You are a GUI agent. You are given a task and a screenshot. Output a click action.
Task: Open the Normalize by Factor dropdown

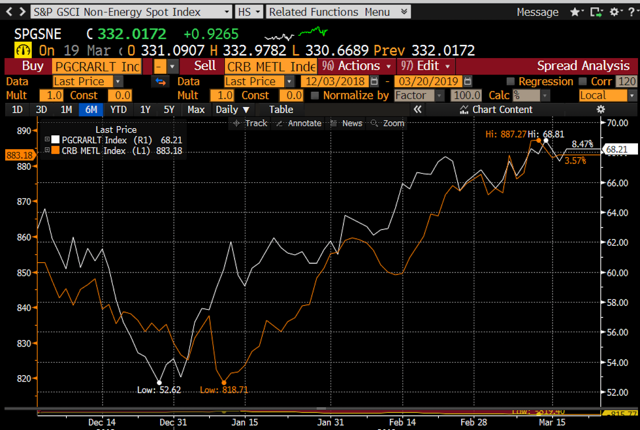click(419, 95)
